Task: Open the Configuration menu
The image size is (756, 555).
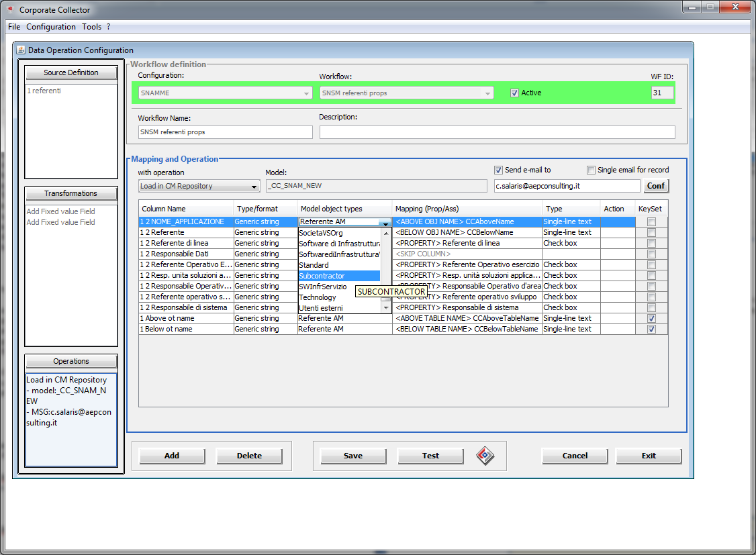Action: 51,27
